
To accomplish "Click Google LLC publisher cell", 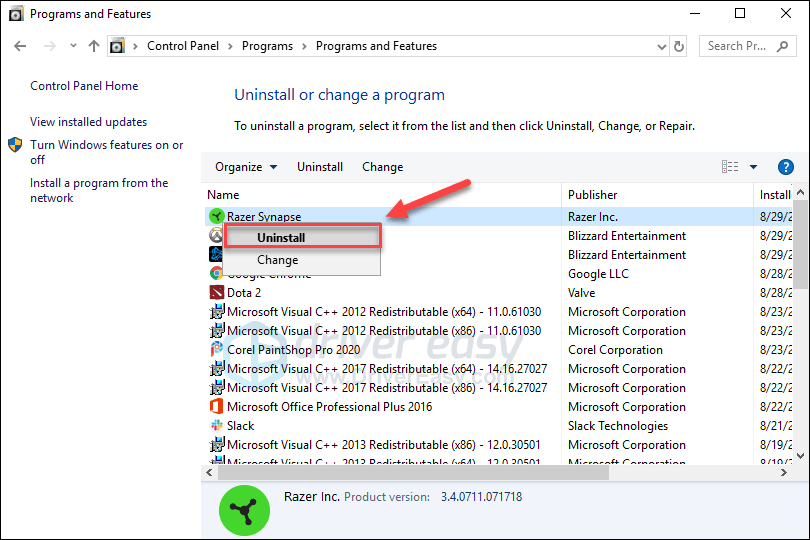I will [x=598, y=274].
